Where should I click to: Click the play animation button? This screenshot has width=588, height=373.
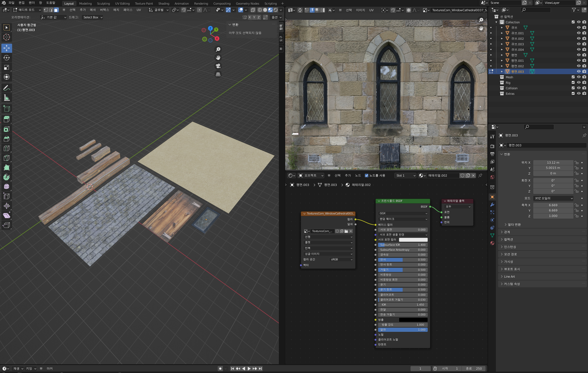click(249, 369)
